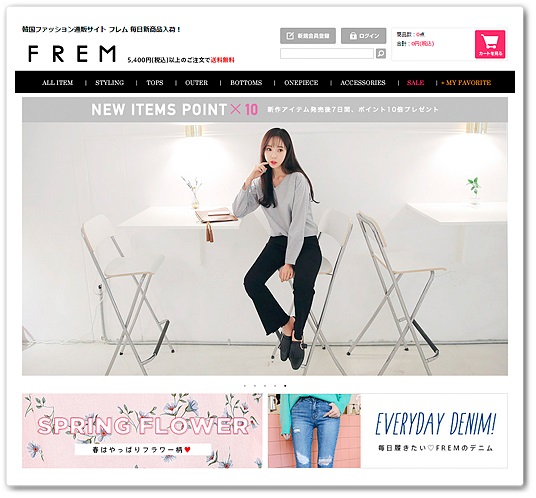Screen dimensions: 536x498
Task: Open the SPRING FLOWER banner
Action: (x=142, y=431)
